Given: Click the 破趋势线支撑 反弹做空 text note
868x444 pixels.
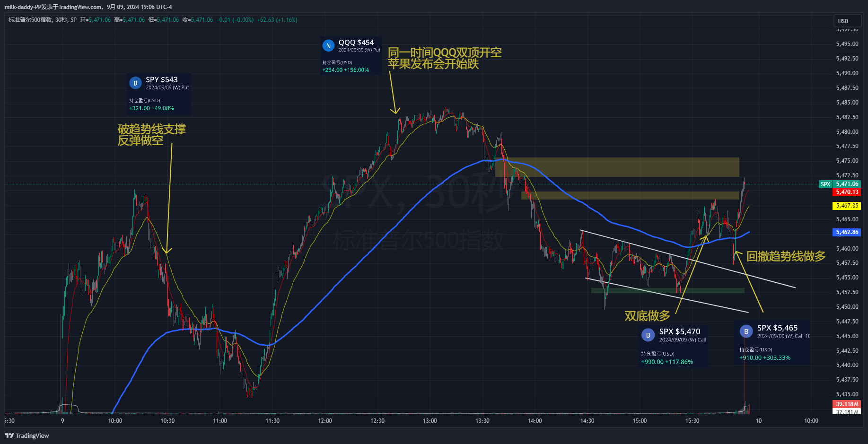Looking at the screenshot, I should coord(151,135).
